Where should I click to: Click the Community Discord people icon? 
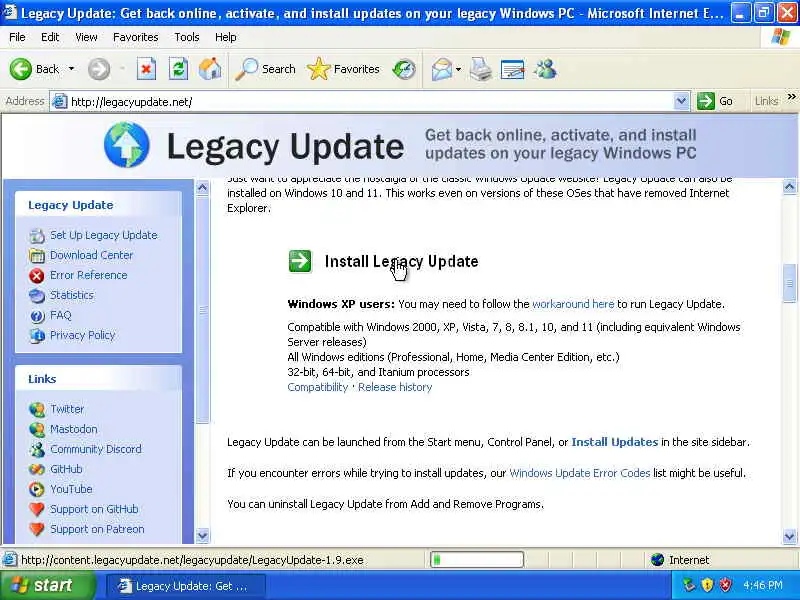pos(37,449)
